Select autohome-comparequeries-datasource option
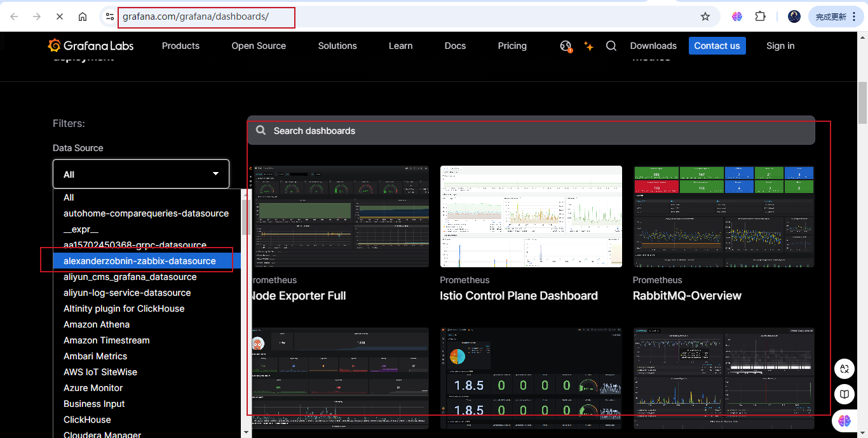868x438 pixels. pos(146,213)
